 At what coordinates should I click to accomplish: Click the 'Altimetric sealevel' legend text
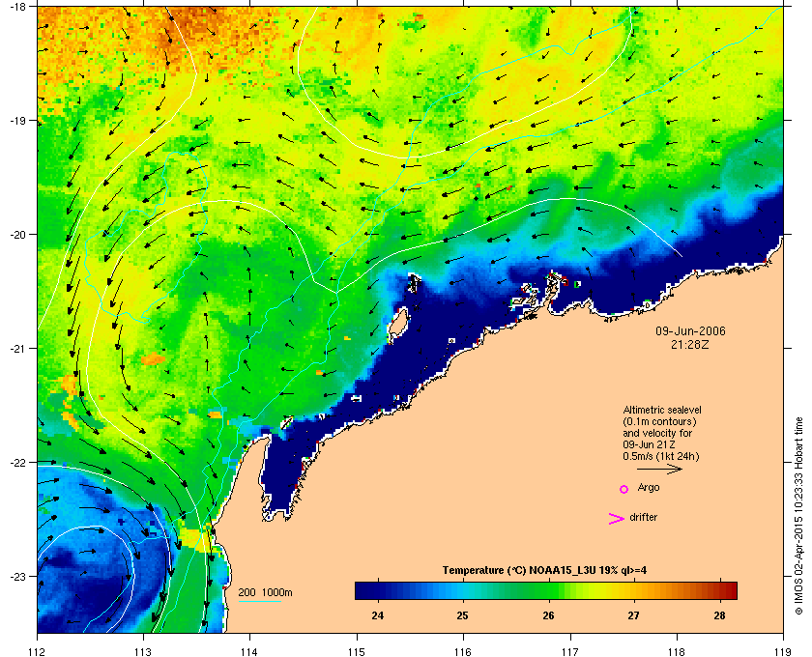tap(662, 410)
